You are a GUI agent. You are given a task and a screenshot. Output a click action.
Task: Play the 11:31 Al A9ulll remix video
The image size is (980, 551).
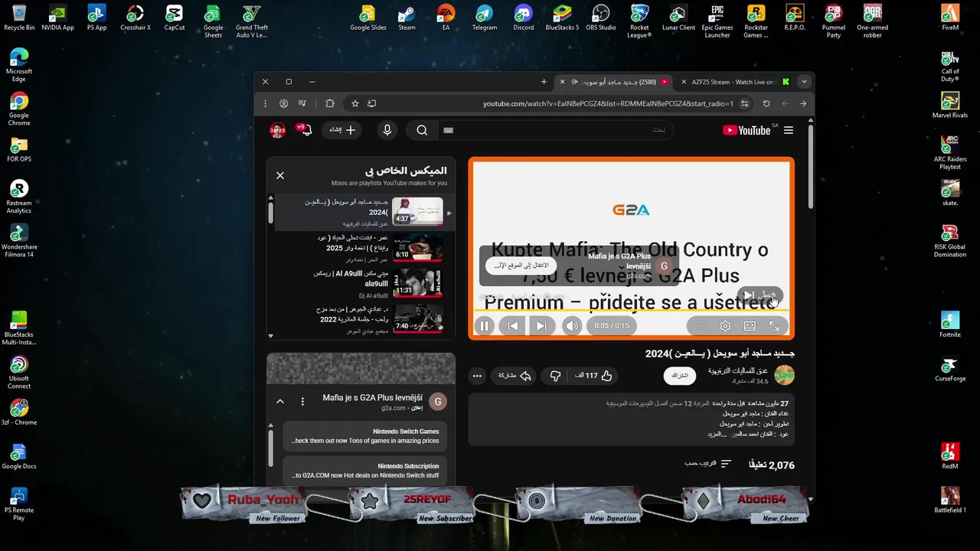point(417,282)
